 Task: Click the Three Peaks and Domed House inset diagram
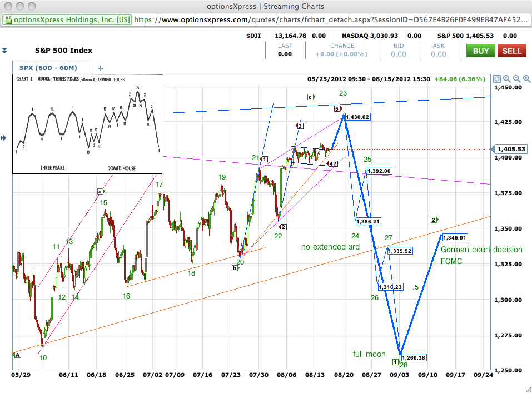[87, 123]
